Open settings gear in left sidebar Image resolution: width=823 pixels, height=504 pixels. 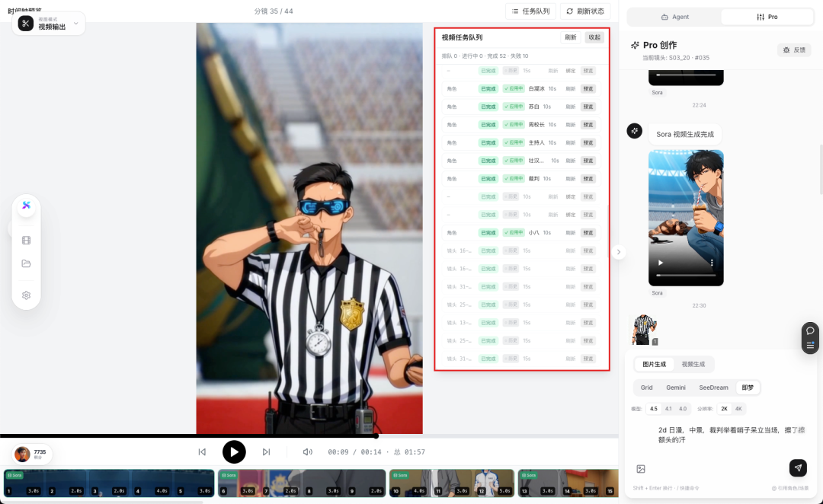point(27,295)
